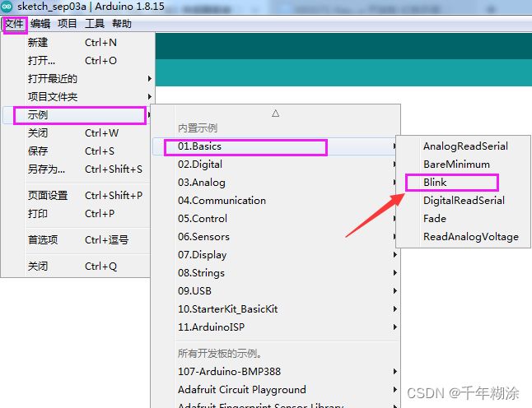The image size is (532, 408).
Task: Choose 另存为... menu entry
Action: click(x=77, y=169)
